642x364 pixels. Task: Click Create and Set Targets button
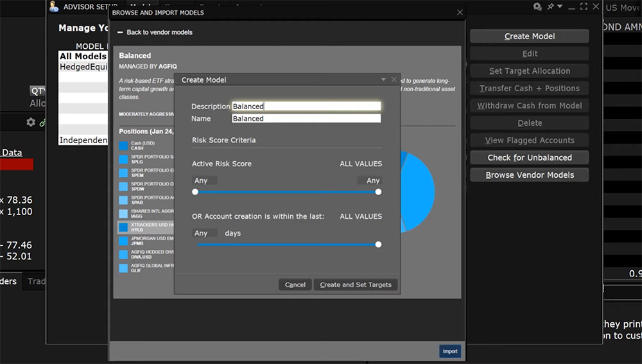pyautogui.click(x=356, y=284)
